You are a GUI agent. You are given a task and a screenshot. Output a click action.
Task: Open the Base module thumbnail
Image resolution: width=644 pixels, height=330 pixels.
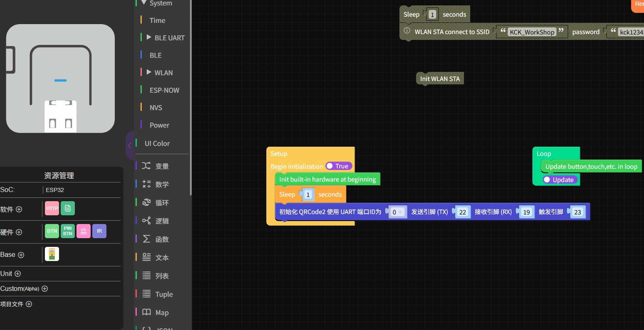click(52, 254)
